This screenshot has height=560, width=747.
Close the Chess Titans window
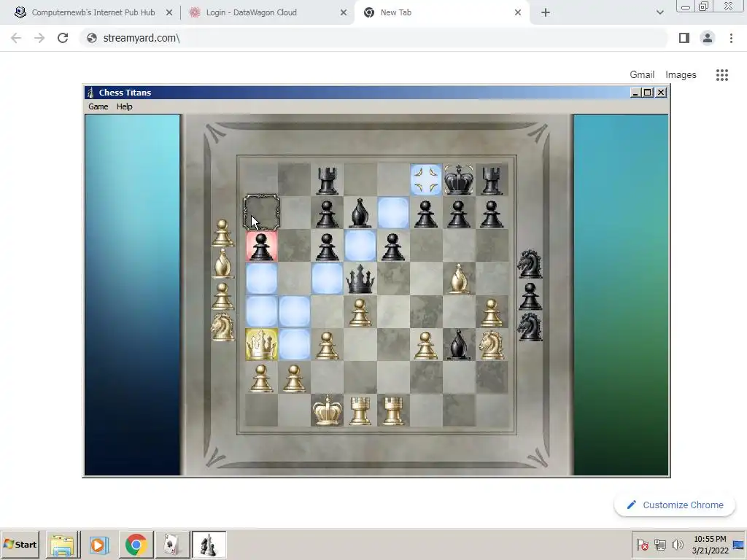(x=661, y=93)
